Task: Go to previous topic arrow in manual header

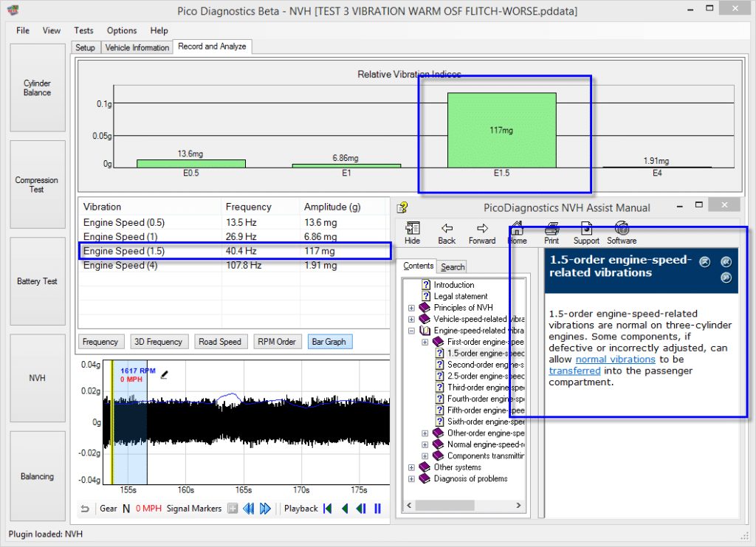Action: pyautogui.click(x=726, y=262)
